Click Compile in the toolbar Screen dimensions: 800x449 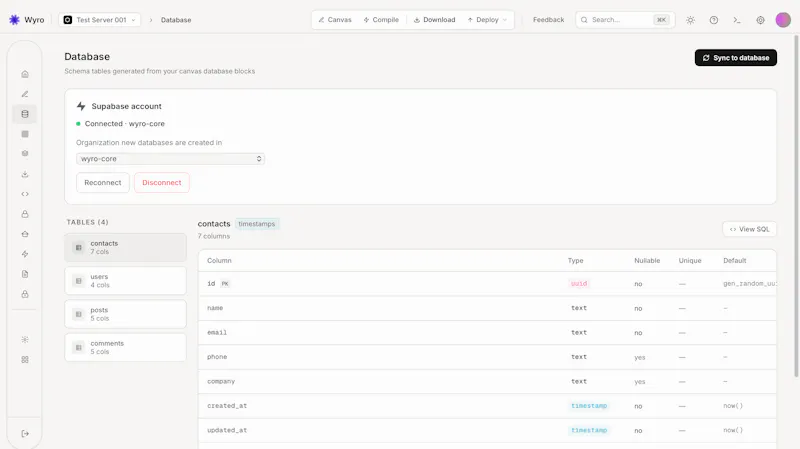pyautogui.click(x=381, y=20)
